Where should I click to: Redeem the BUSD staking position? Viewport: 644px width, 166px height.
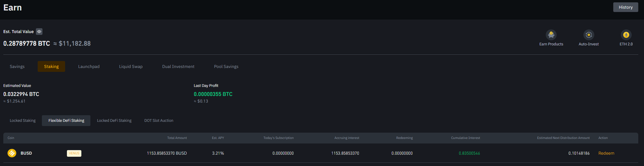606,153
